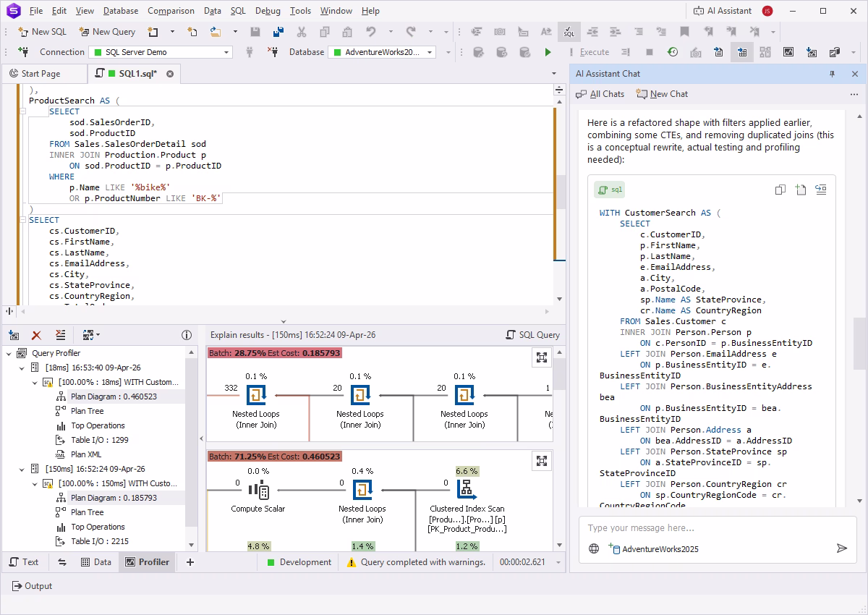Delete the profiling result with the red X icon
The height and width of the screenshot is (615, 868).
(x=37, y=335)
